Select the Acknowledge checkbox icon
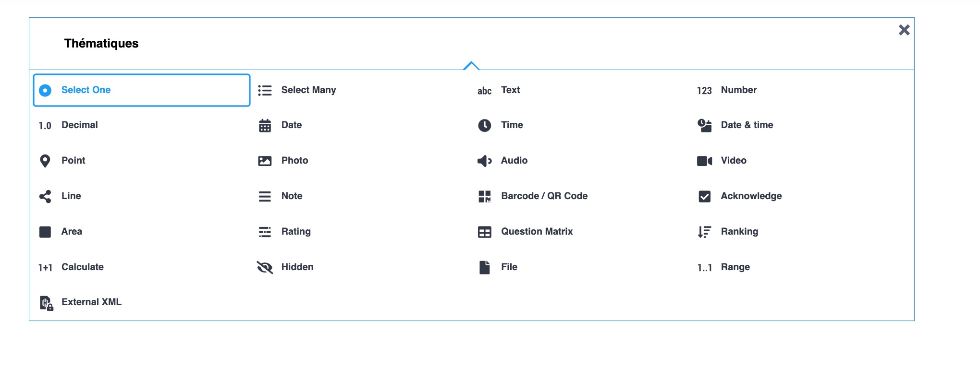This screenshot has width=980, height=380. [704, 196]
